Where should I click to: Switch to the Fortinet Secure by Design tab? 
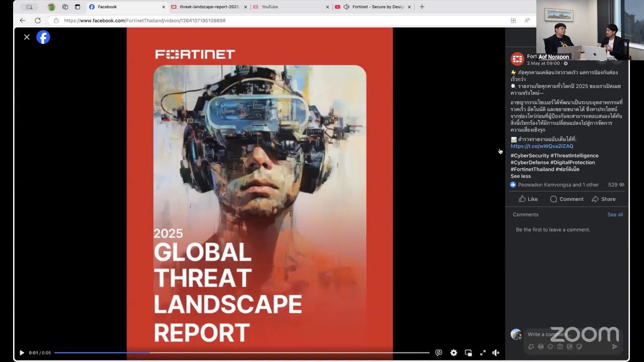pyautogui.click(x=372, y=7)
